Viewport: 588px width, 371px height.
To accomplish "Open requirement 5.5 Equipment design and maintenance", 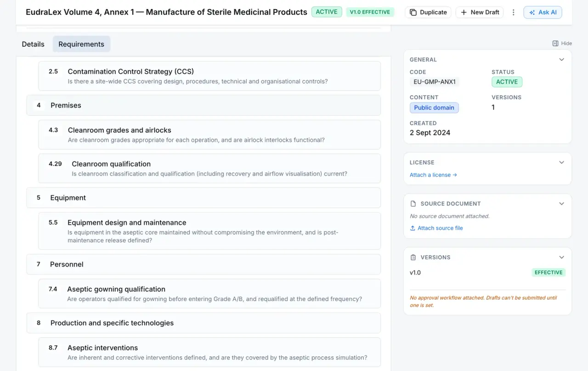I will tap(209, 231).
